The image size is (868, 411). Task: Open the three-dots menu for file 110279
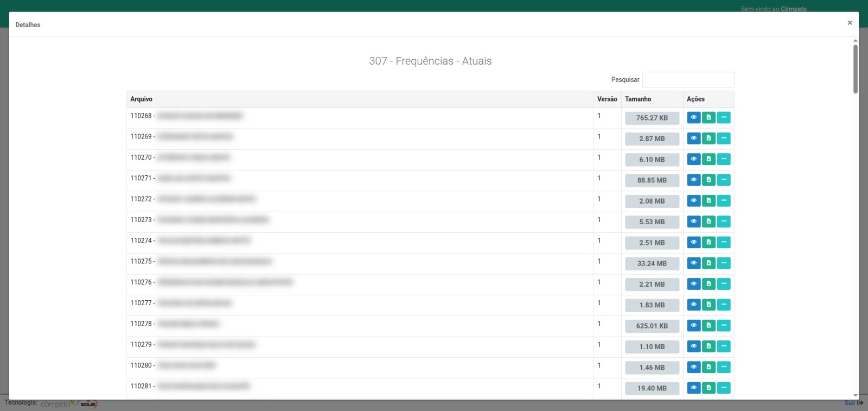tap(724, 346)
